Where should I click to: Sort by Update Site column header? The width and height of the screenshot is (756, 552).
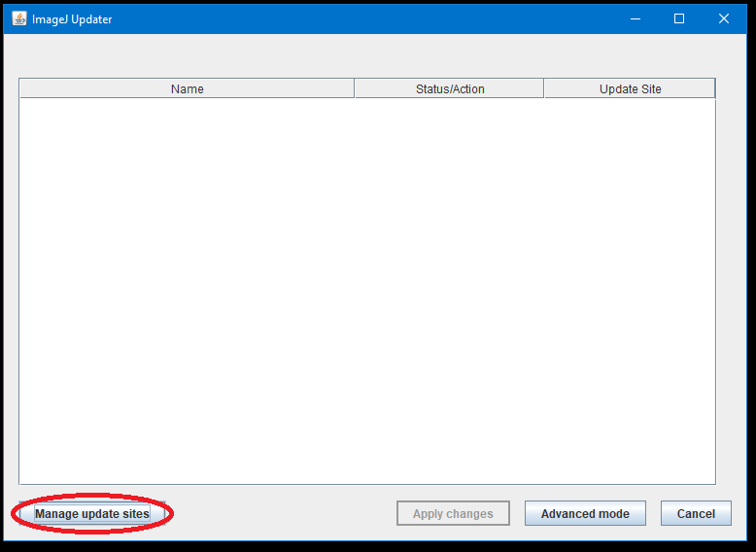pyautogui.click(x=630, y=88)
